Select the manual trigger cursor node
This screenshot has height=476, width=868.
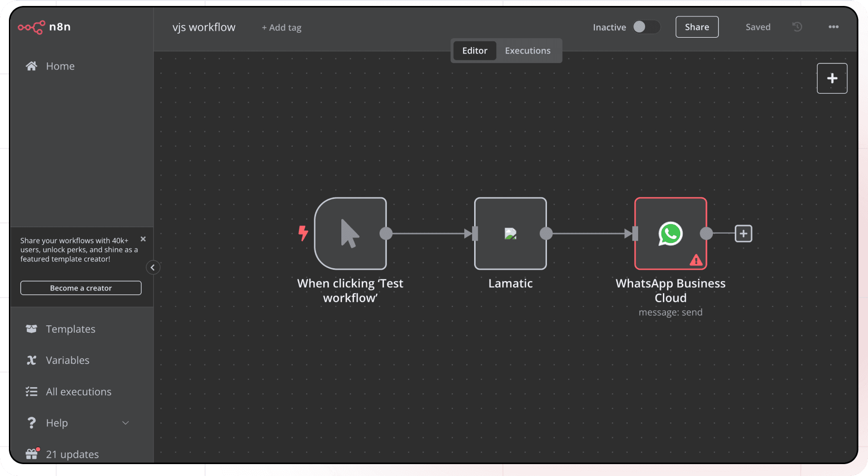click(x=350, y=234)
